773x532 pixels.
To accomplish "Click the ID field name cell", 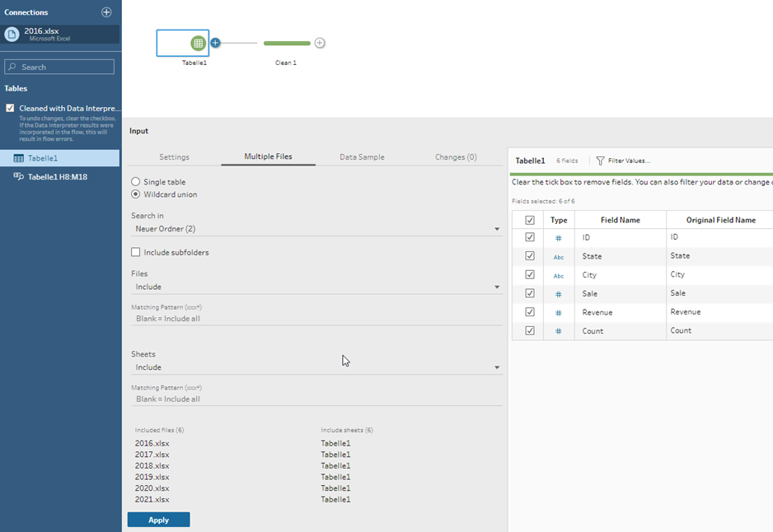I will click(x=621, y=238).
